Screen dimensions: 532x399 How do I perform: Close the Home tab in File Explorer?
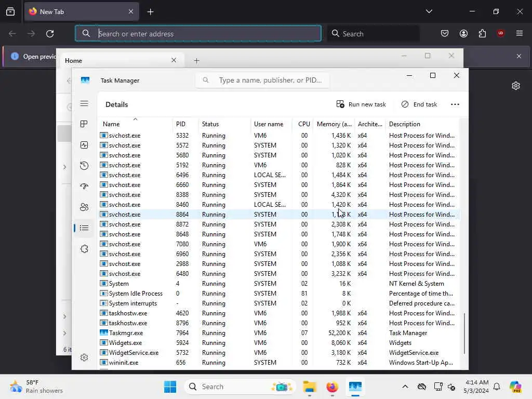coord(174,60)
